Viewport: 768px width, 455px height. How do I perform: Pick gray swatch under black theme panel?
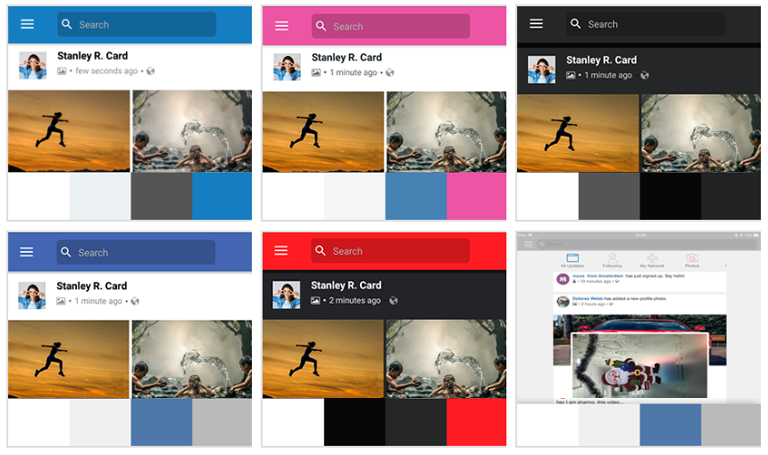(609, 196)
